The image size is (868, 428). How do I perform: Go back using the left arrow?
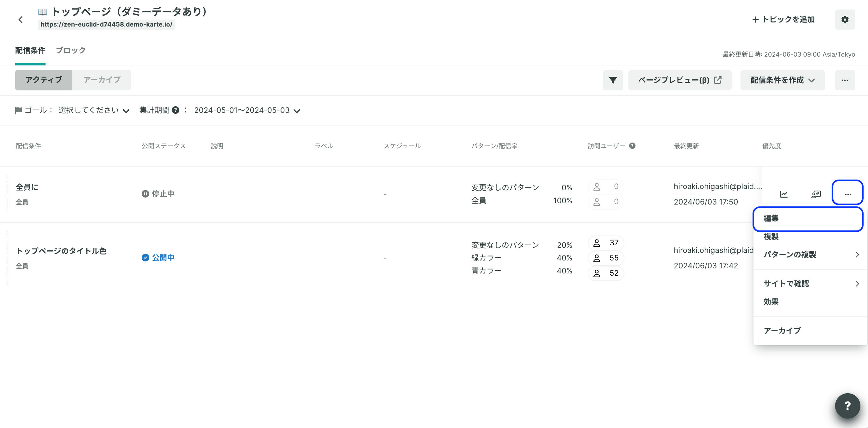coord(21,20)
